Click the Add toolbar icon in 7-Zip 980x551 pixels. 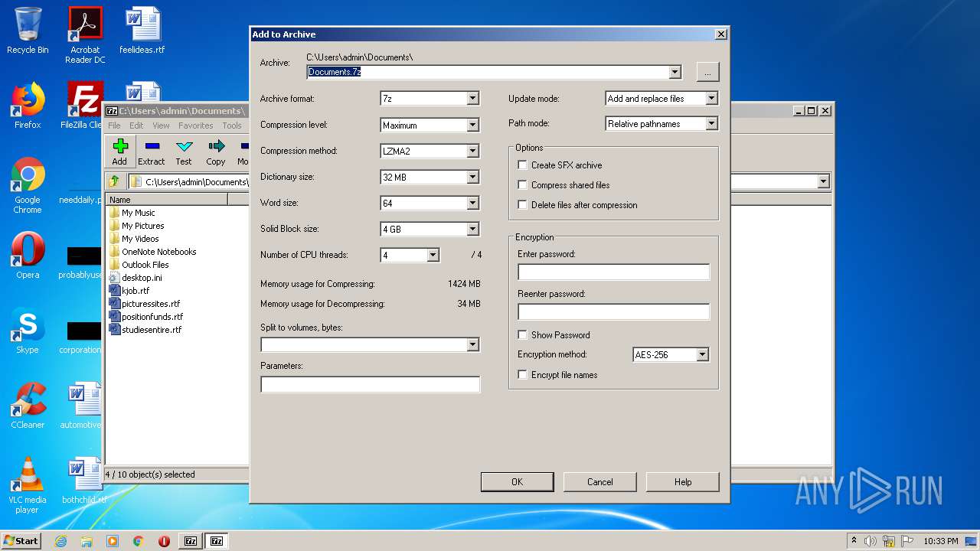tap(119, 152)
